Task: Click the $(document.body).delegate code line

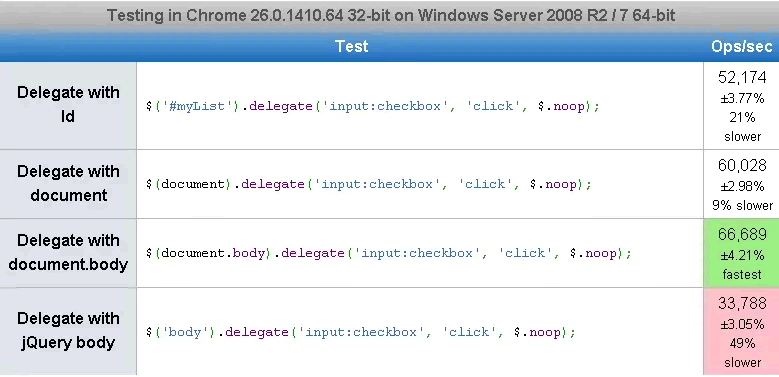Action: coord(389,253)
